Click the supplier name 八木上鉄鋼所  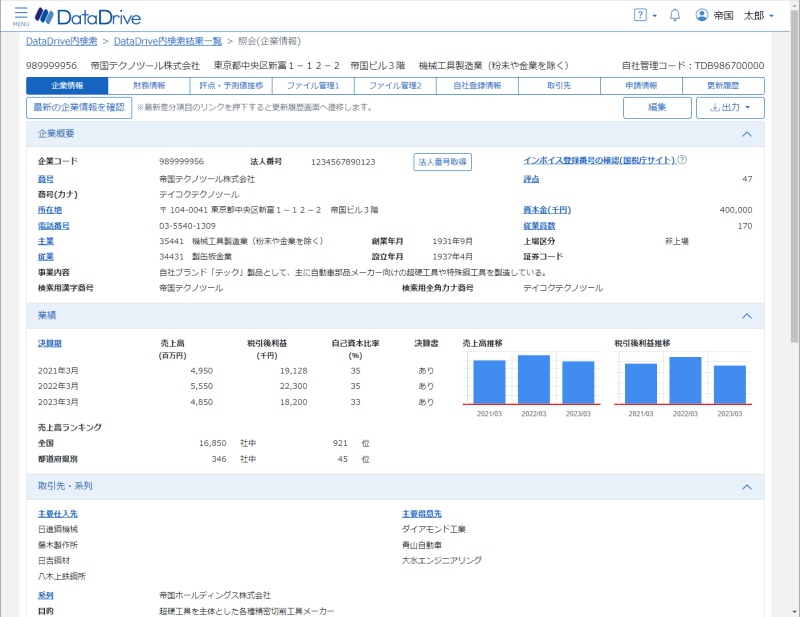pos(62,576)
